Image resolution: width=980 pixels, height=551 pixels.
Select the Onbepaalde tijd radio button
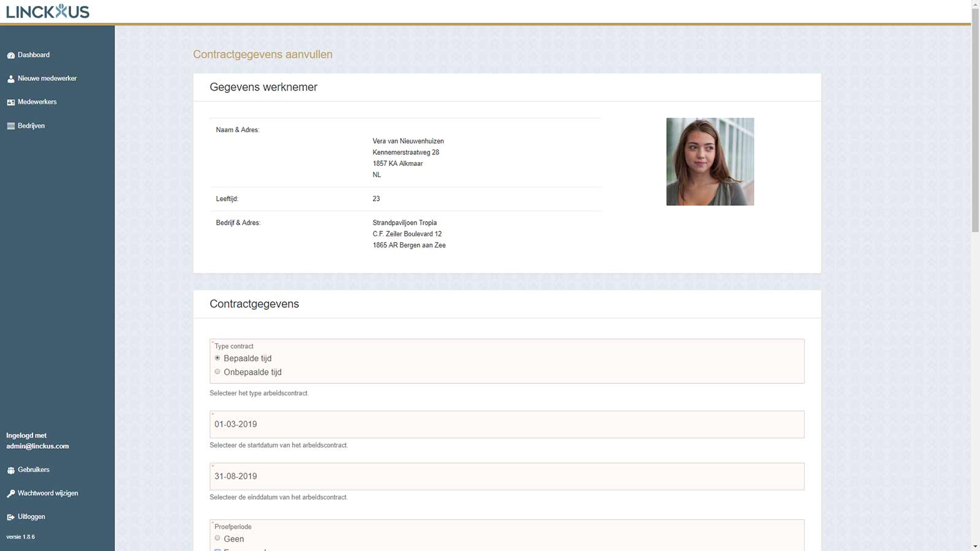tap(217, 372)
